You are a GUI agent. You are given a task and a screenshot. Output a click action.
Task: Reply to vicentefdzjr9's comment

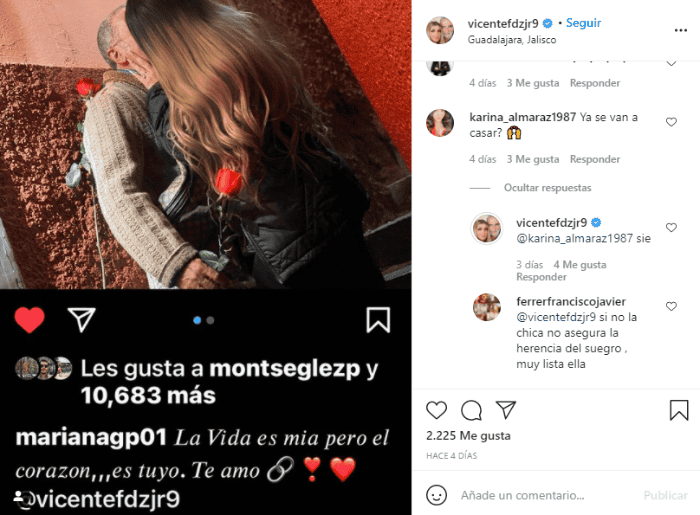pyautogui.click(x=541, y=277)
